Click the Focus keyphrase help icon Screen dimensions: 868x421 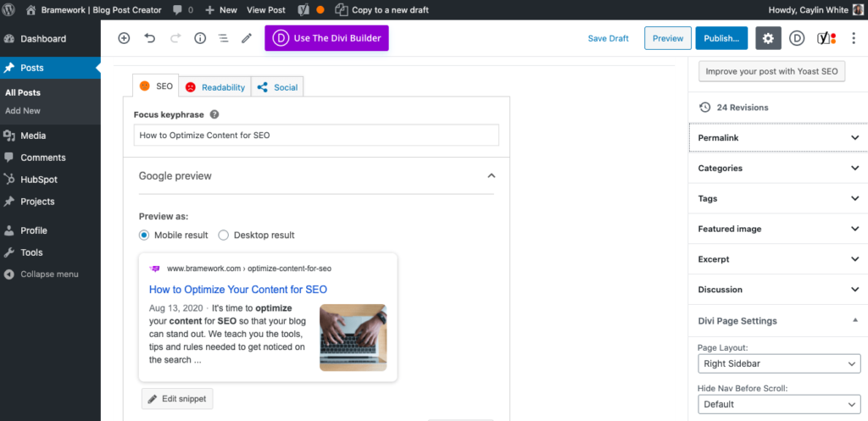tap(214, 114)
